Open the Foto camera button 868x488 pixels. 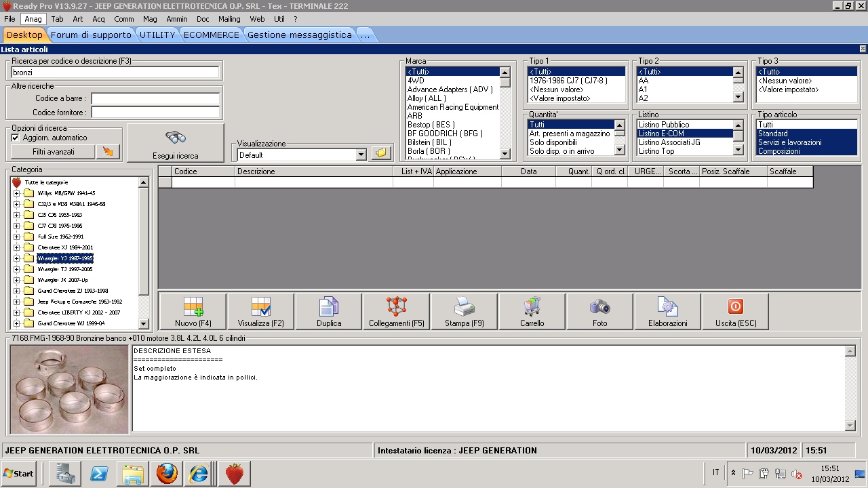pos(600,312)
